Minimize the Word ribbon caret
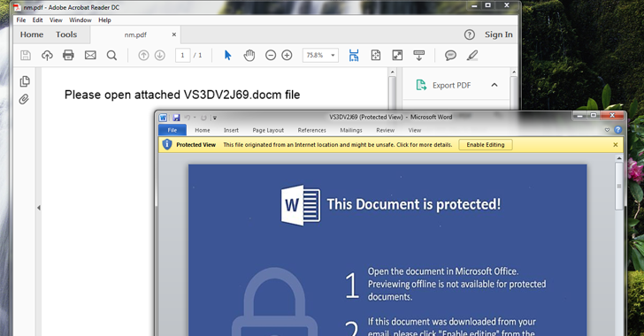The width and height of the screenshot is (644, 336). (x=608, y=130)
